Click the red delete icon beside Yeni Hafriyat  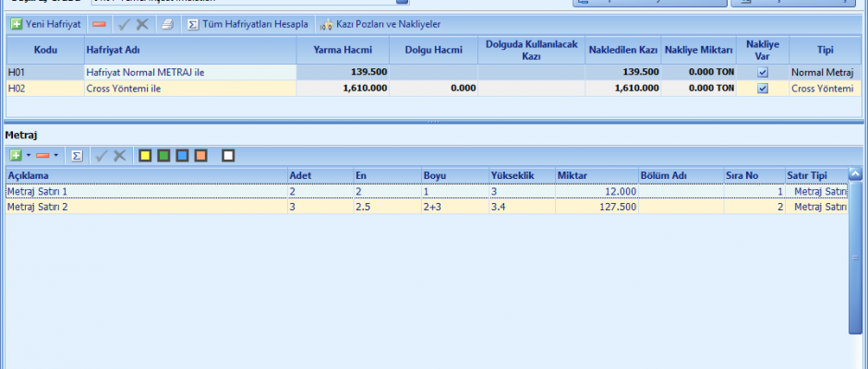[x=99, y=23]
